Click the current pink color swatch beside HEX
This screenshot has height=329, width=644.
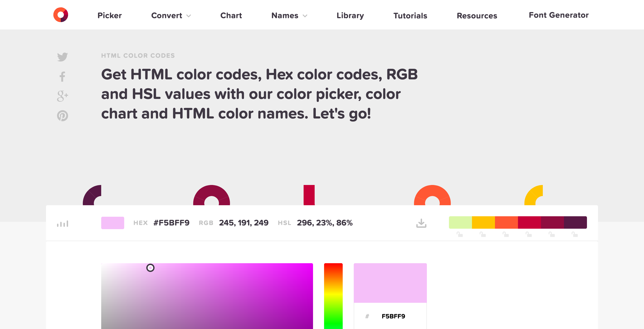[x=113, y=223]
